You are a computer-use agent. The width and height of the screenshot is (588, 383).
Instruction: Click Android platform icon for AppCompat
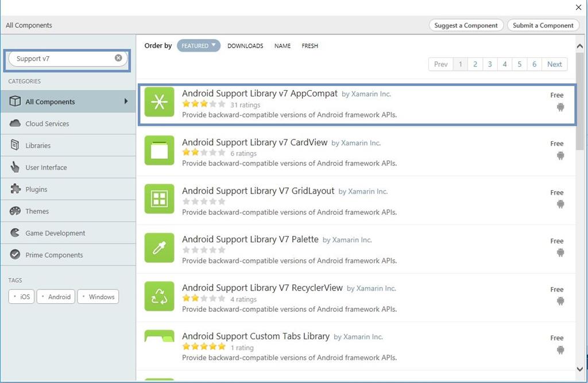(x=560, y=107)
